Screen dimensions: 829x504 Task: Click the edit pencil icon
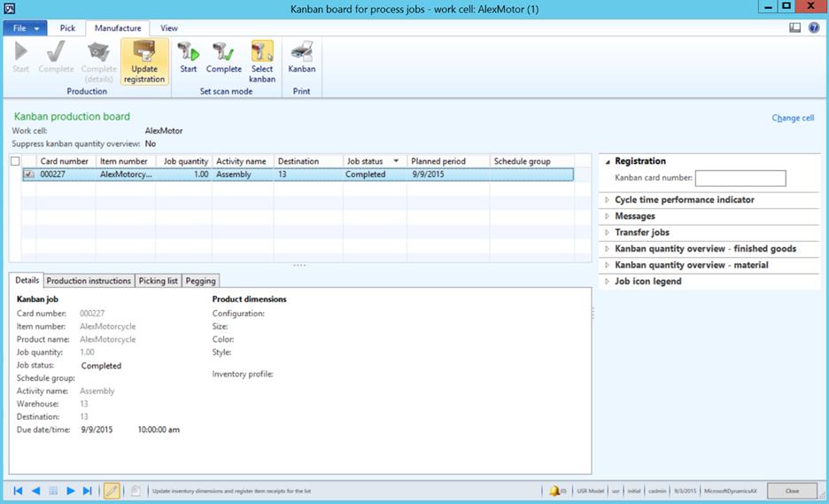(x=112, y=491)
